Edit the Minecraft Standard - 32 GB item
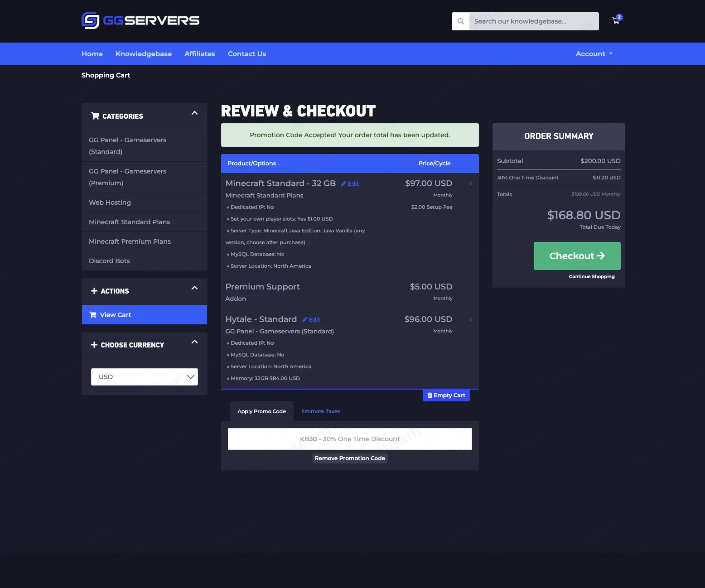This screenshot has height=588, width=705. point(350,184)
